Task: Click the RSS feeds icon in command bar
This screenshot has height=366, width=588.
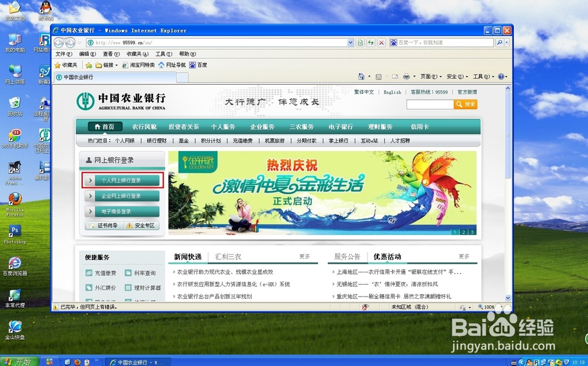Action: click(x=379, y=76)
